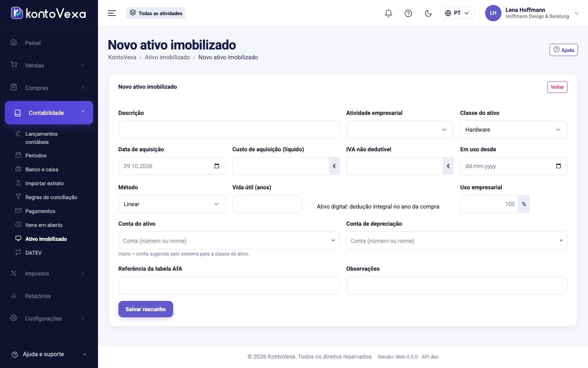The width and height of the screenshot is (588, 368).
Task: Click the Ajuda button
Action: 563,50
